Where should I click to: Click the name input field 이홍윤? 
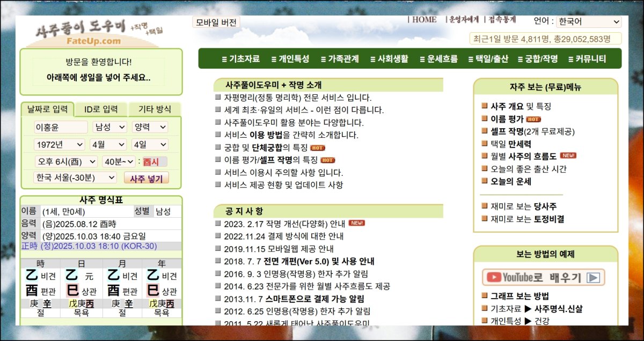click(61, 127)
